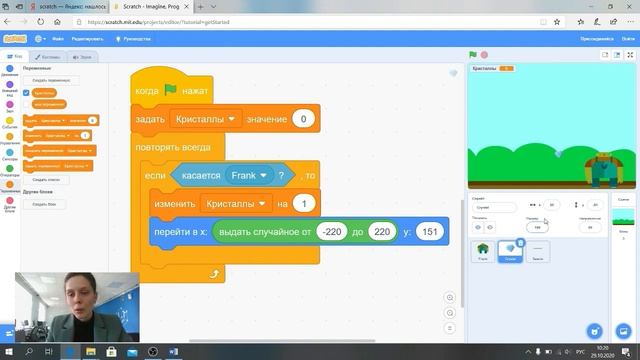The height and width of the screenshot is (360, 640).
Task: Open the Руководства tutorials menu
Action: tap(134, 39)
